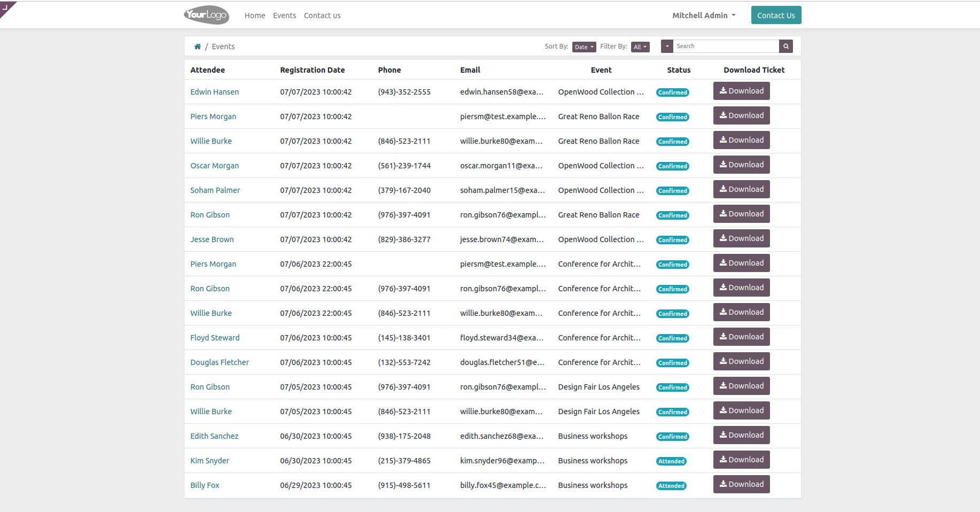Click Confirmed badge in Edwin Hansen row
This screenshot has width=980, height=512.
pos(673,92)
